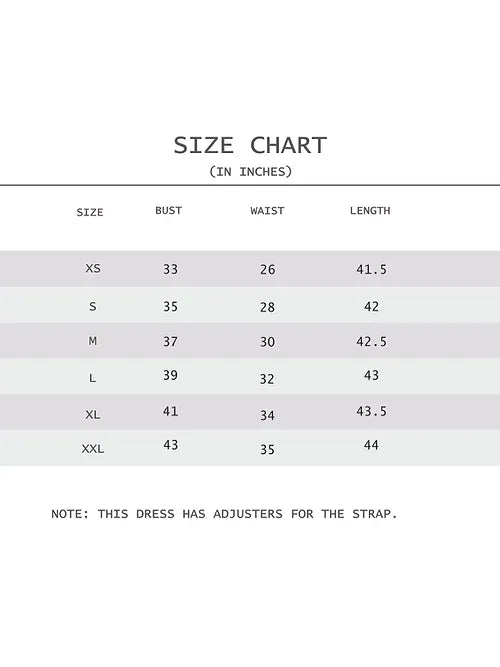Click the XS waist value 26
The image size is (500, 667).
tap(267, 270)
